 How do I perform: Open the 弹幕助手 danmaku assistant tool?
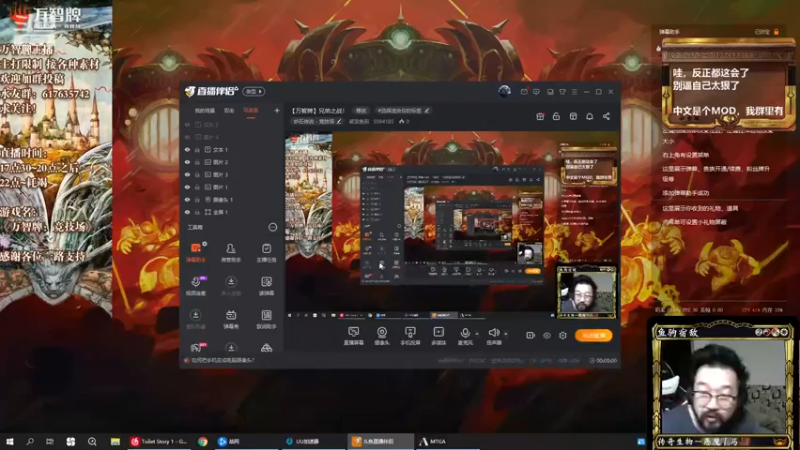coord(196,252)
